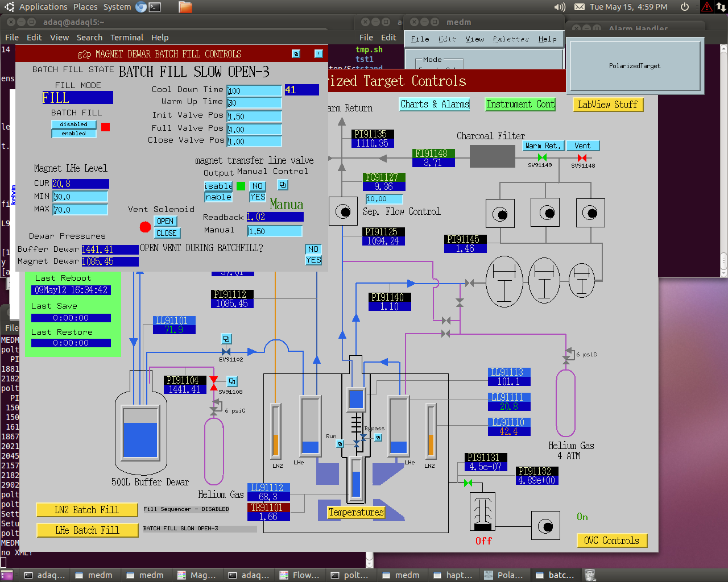Click the red alert triangle tray icon
728x582 pixels.
point(706,7)
